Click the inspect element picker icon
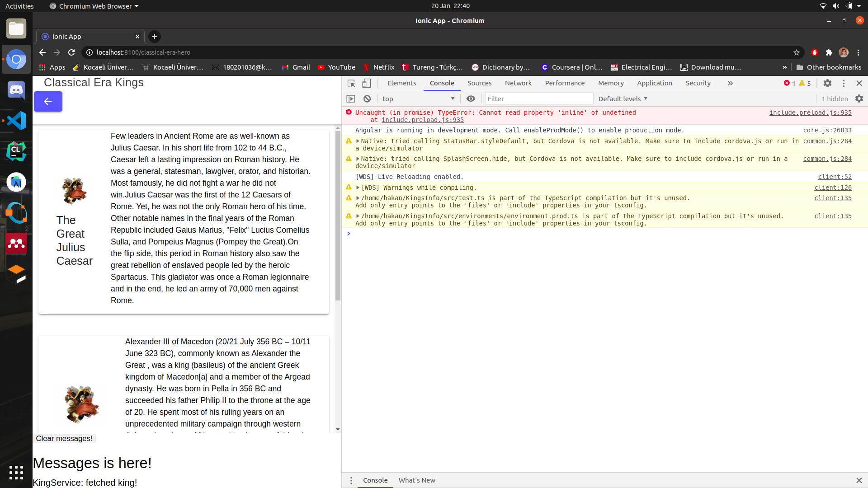The width and height of the screenshot is (868, 488). click(x=351, y=83)
